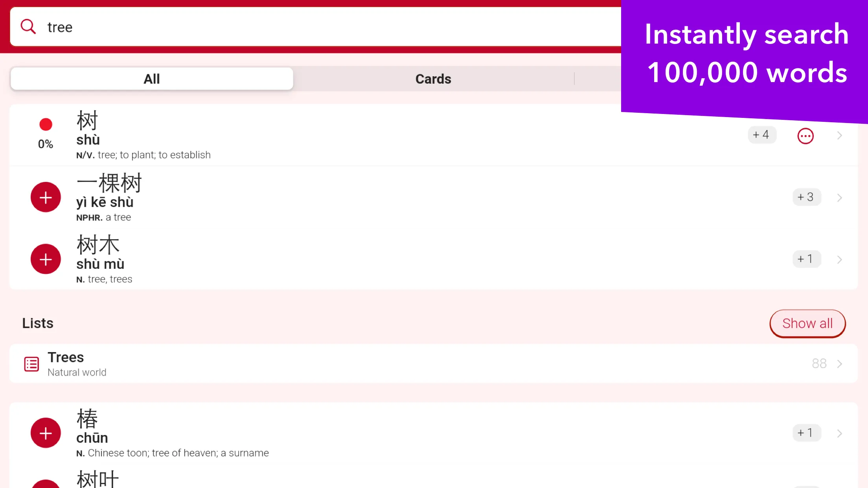Click Show all for Lists section
This screenshot has height=488, width=868.
807,323
